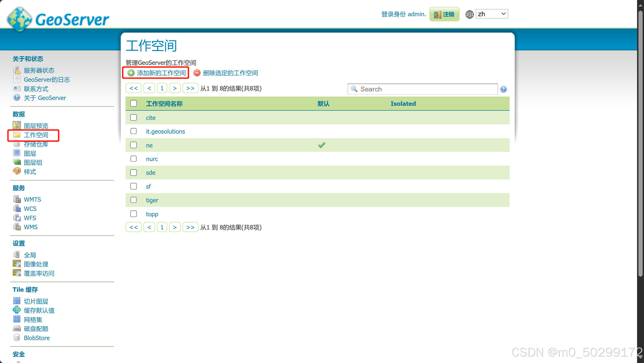Viewport: 644px width, 363px height.
Task: Click the WMTS service icon
Action: pyautogui.click(x=17, y=199)
